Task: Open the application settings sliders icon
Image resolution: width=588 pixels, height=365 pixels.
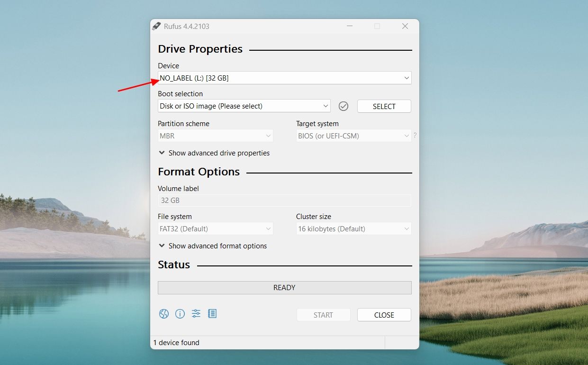Action: point(196,314)
